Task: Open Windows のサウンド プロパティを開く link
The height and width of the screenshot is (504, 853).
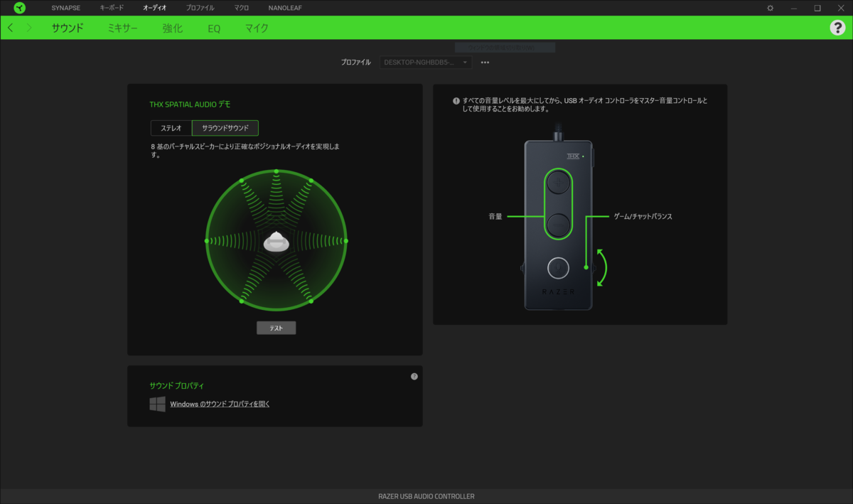Action: [x=220, y=404]
